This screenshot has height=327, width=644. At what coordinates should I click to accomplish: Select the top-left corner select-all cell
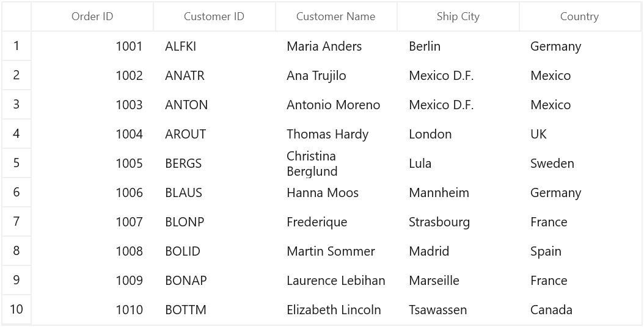(x=16, y=16)
